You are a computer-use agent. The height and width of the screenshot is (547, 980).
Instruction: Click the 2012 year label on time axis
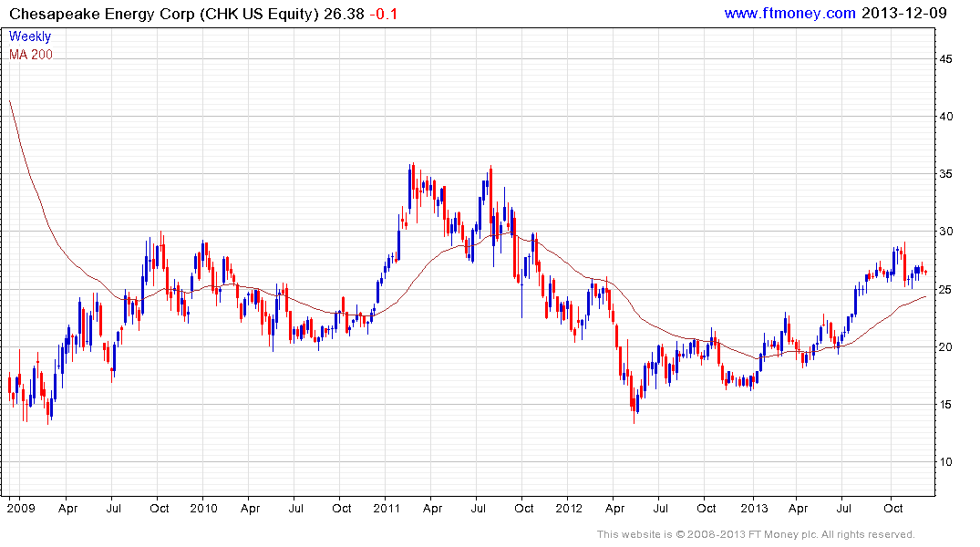tap(569, 508)
